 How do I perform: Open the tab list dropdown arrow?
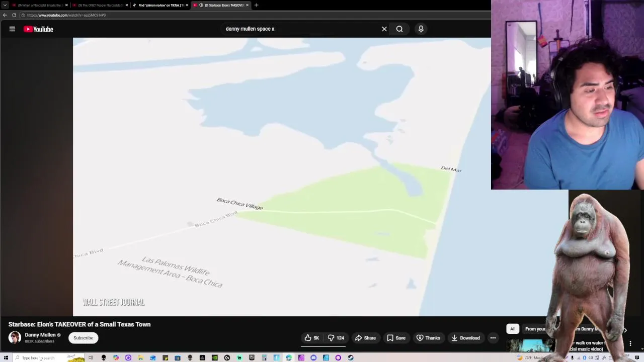tap(5, 5)
